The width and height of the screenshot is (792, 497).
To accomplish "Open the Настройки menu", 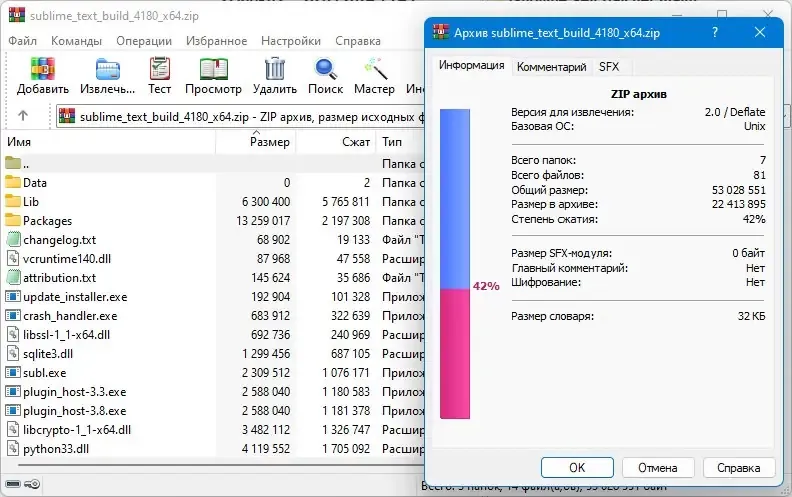I will [291, 41].
